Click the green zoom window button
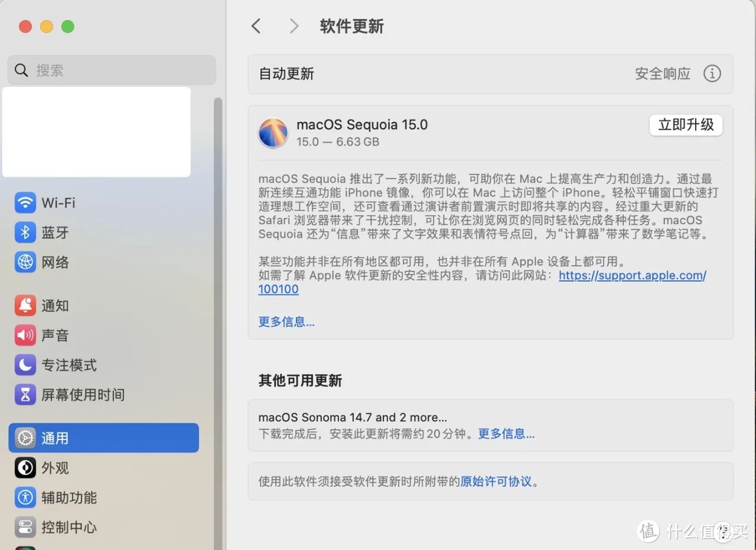Image resolution: width=756 pixels, height=550 pixels. [x=67, y=27]
